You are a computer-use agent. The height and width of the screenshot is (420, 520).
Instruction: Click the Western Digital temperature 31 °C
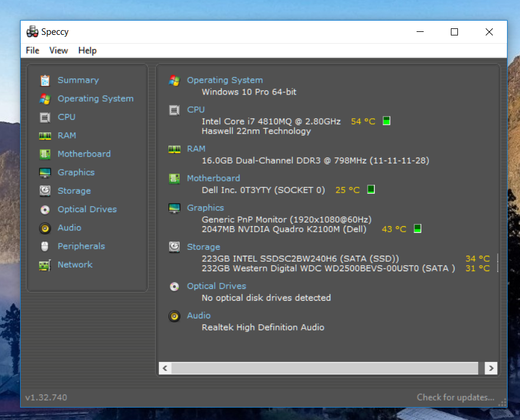[477, 268]
